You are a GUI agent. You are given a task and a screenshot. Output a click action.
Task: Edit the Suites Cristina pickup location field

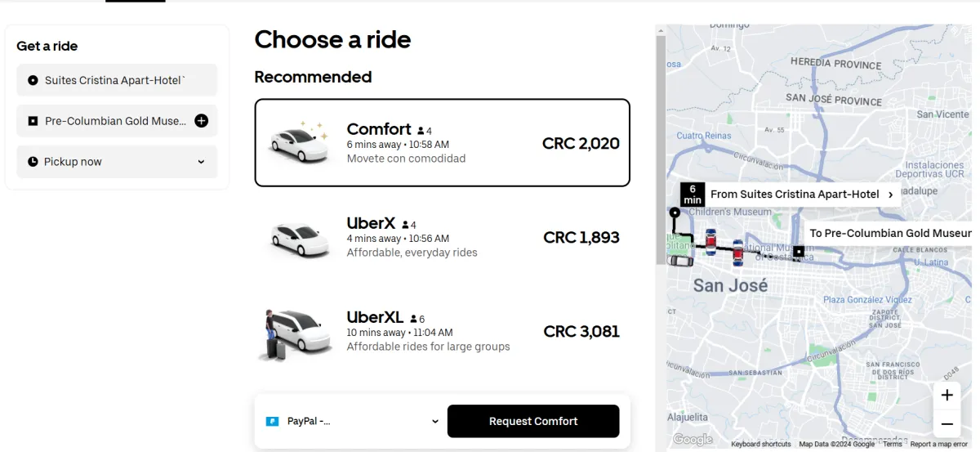click(x=116, y=80)
